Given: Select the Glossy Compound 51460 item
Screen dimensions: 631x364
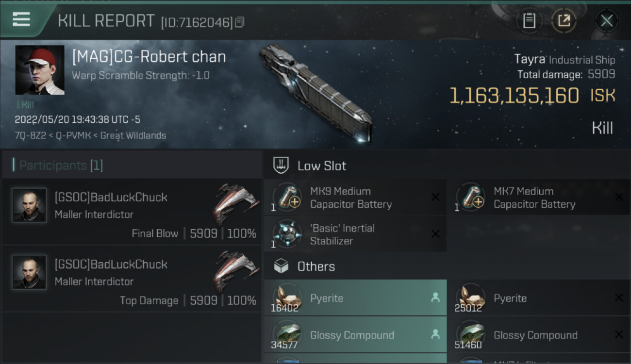Looking at the screenshot, I should point(539,335).
